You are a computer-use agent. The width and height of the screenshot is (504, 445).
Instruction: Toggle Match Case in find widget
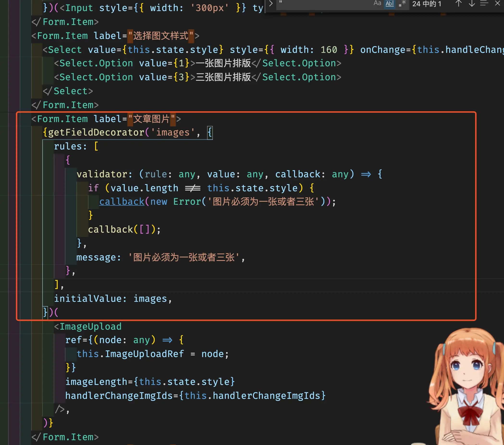(377, 3)
